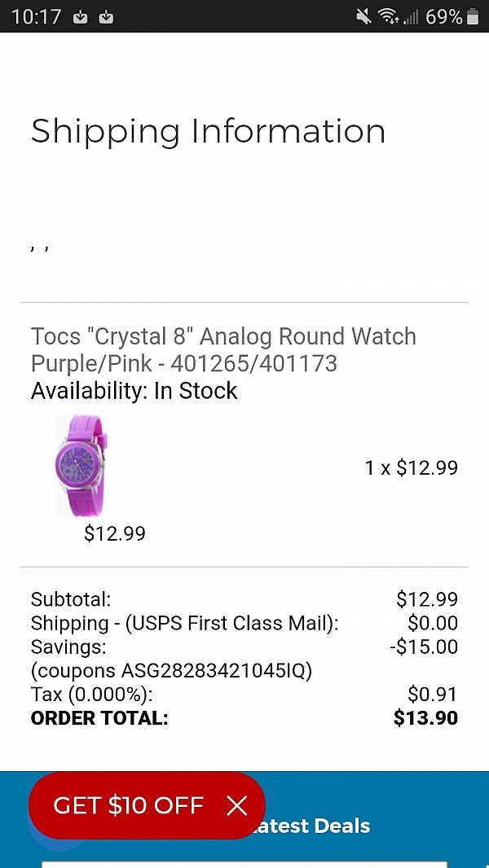This screenshot has height=868, width=489.
Task: Tap the ORDER TOTAL label
Action: (99, 718)
